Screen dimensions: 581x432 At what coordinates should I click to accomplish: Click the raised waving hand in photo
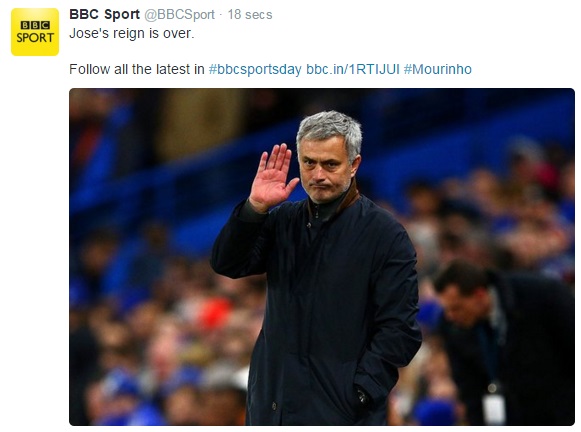click(x=273, y=177)
